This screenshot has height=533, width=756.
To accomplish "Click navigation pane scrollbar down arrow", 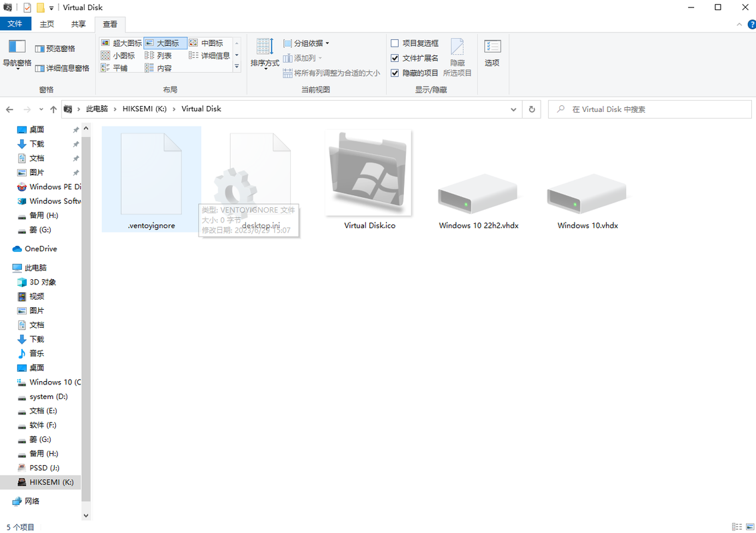I will (x=86, y=515).
